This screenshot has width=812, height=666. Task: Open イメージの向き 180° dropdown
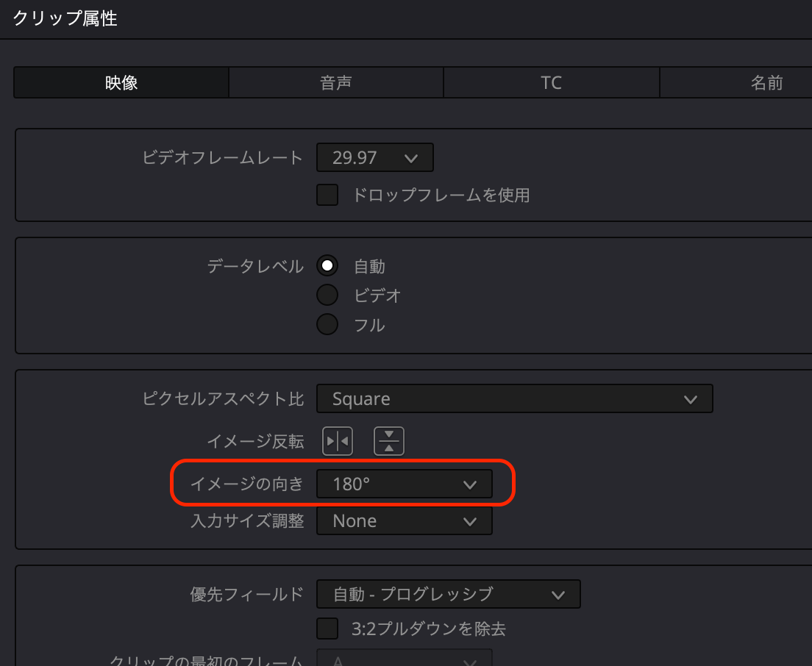[404, 484]
